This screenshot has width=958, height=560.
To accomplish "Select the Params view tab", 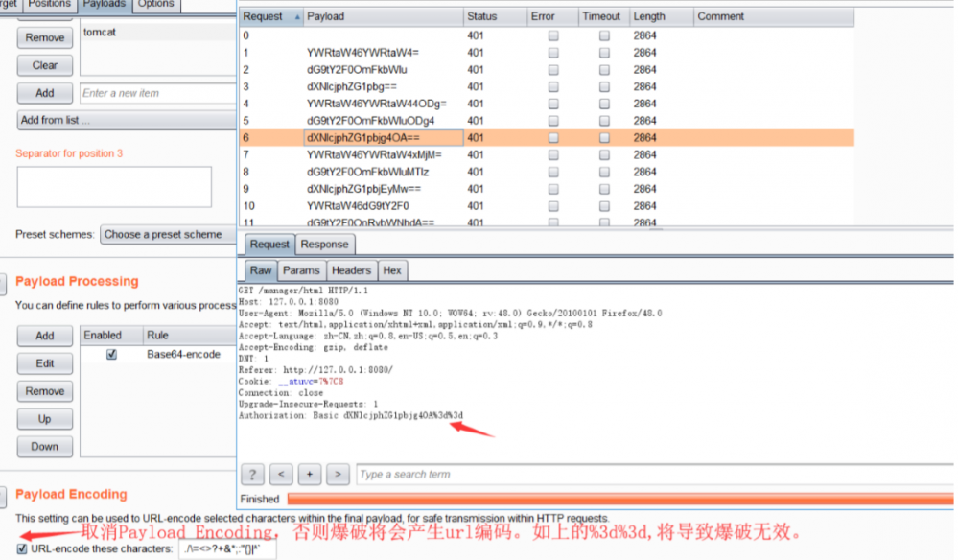I will coord(301,270).
